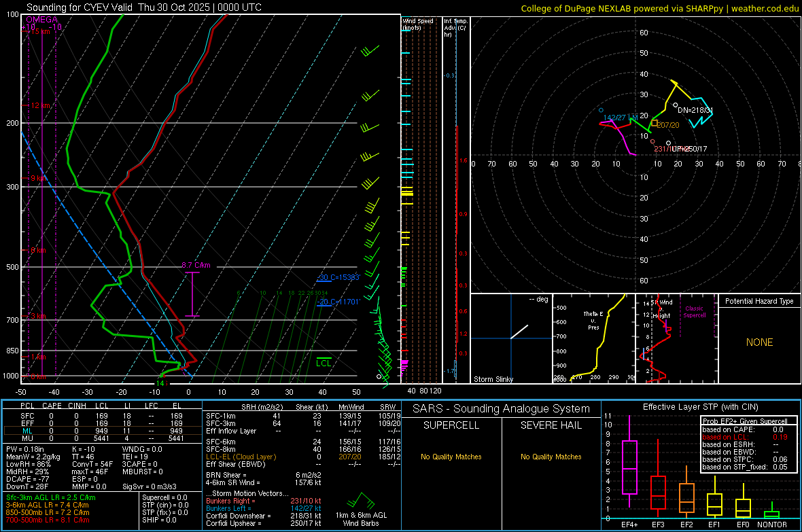
Task: Click the 142/27 LM hodograph label
Action: (621, 118)
